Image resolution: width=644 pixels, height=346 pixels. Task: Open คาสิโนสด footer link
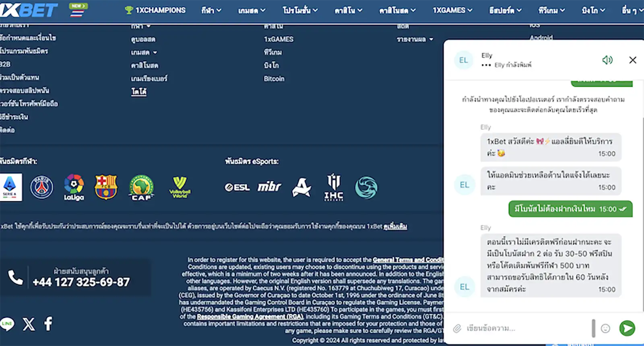click(x=144, y=65)
